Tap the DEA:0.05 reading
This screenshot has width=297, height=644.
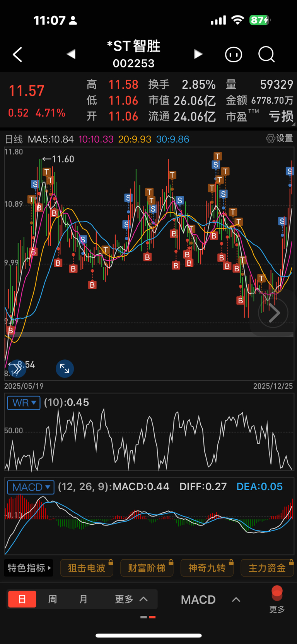259,487
